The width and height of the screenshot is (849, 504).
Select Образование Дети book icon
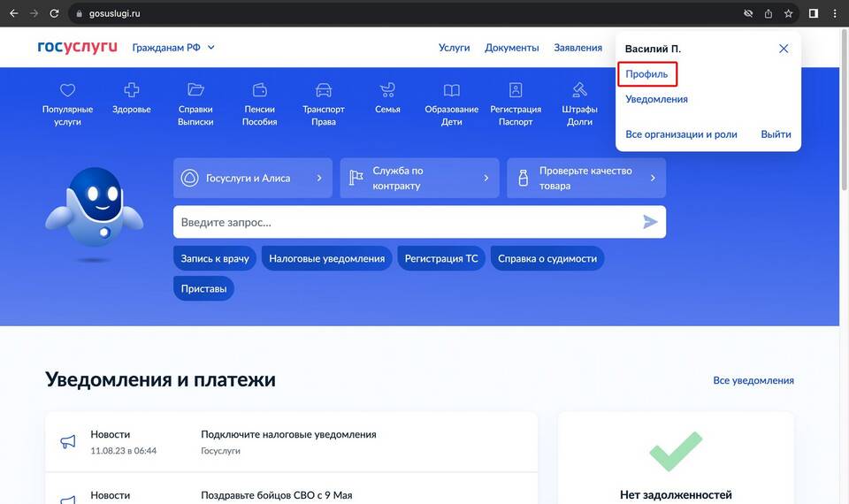(452, 90)
